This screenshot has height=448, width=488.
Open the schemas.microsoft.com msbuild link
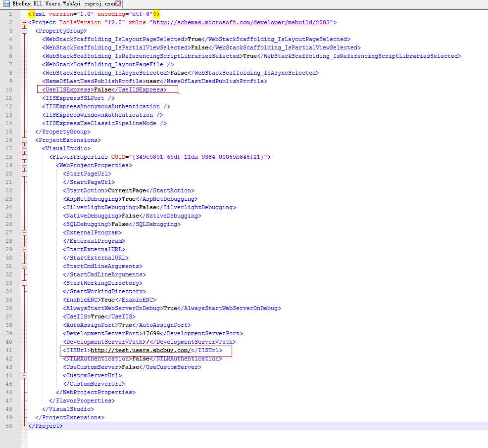click(241, 22)
